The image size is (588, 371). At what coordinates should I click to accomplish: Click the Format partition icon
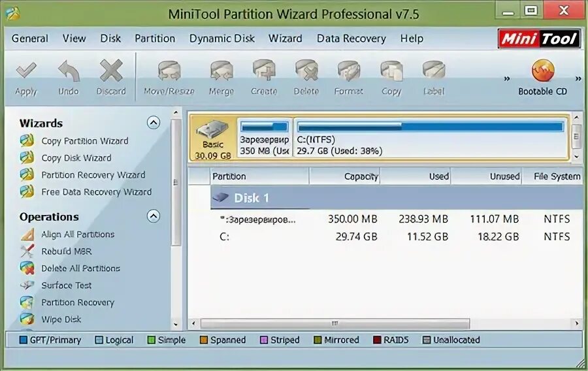(x=349, y=71)
